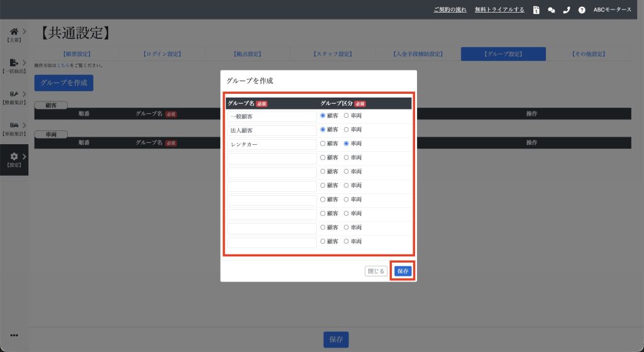Open the invoice document icon in header

(x=536, y=10)
